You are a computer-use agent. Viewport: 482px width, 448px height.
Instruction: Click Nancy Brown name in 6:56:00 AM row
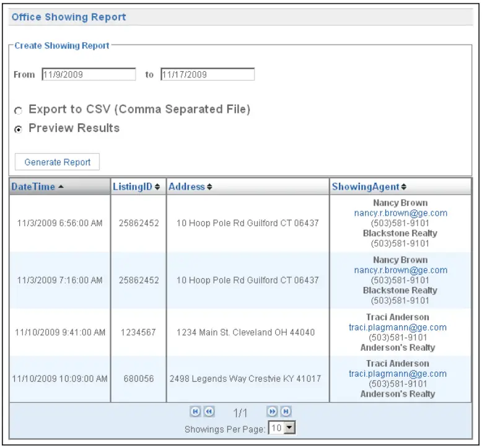coord(400,203)
